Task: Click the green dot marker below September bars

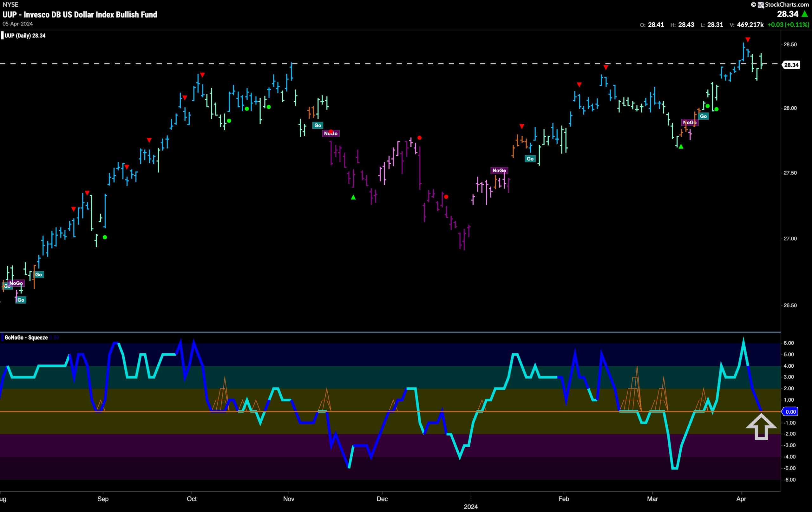Action: click(105, 238)
